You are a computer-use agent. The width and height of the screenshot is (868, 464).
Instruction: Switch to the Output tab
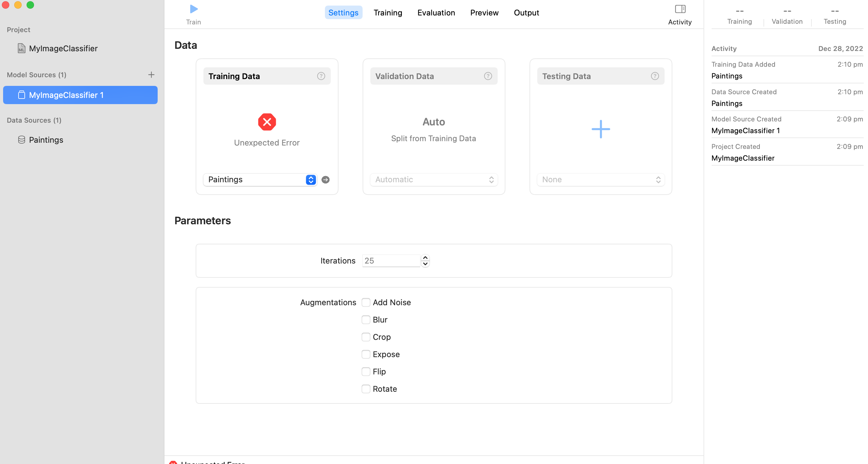tap(526, 13)
